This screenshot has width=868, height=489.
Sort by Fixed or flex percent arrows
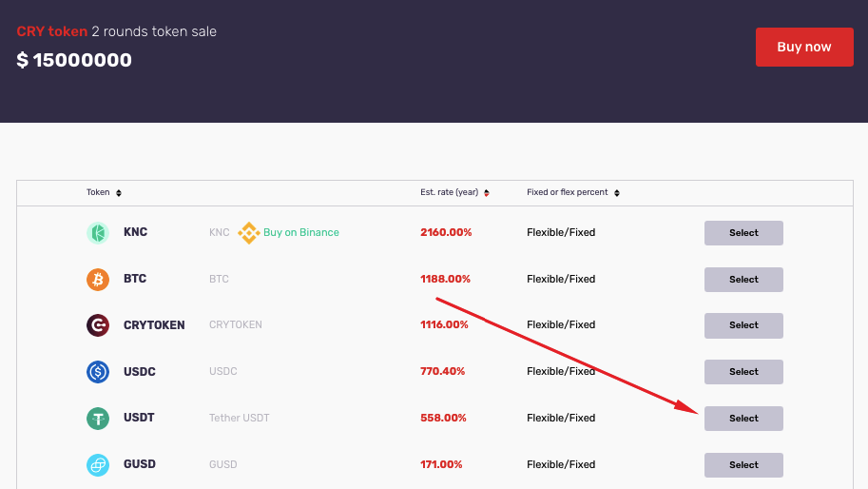pyautogui.click(x=617, y=193)
